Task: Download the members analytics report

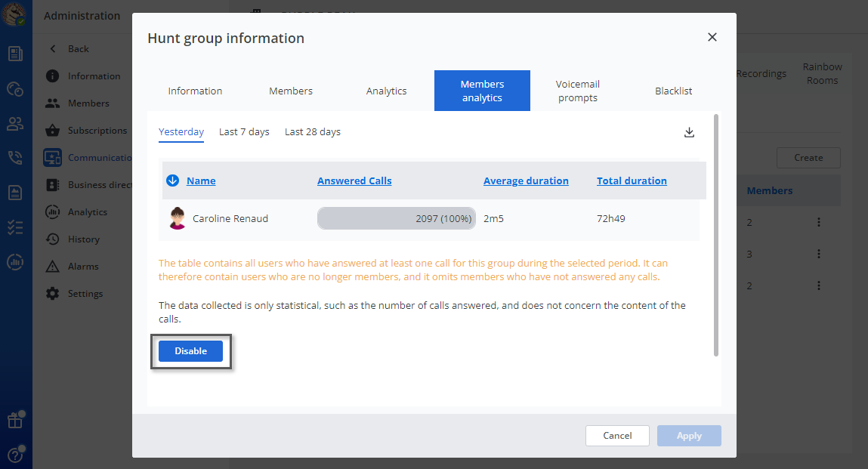Action: pyautogui.click(x=689, y=132)
